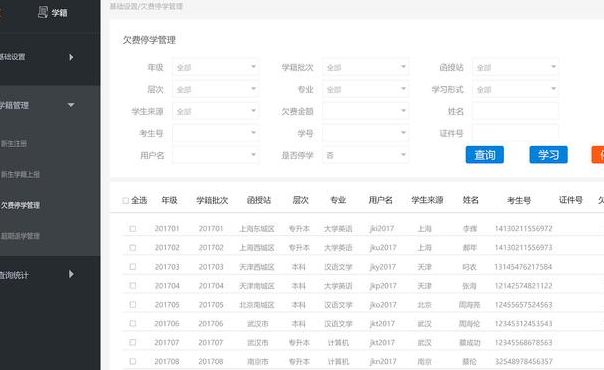Check the row for jkn2017
604x370 pixels.
point(133,361)
